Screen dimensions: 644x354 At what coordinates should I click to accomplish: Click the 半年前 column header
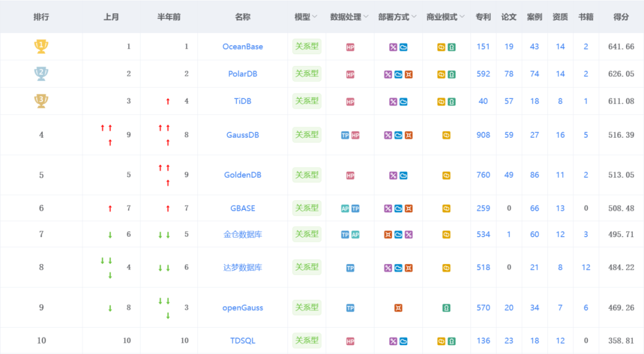(x=169, y=17)
